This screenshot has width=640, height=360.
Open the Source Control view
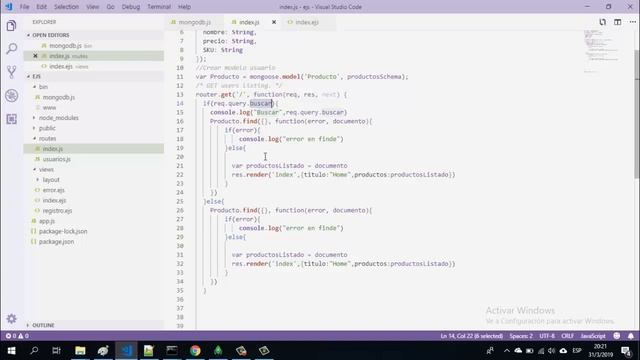(11, 72)
